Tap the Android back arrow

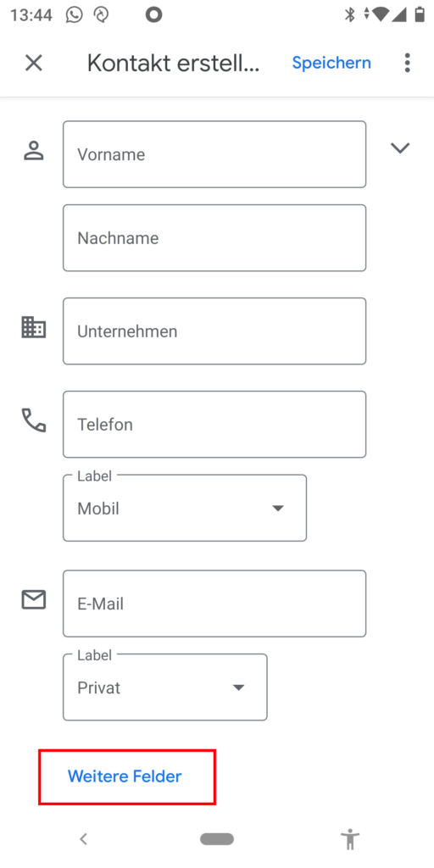[84, 839]
